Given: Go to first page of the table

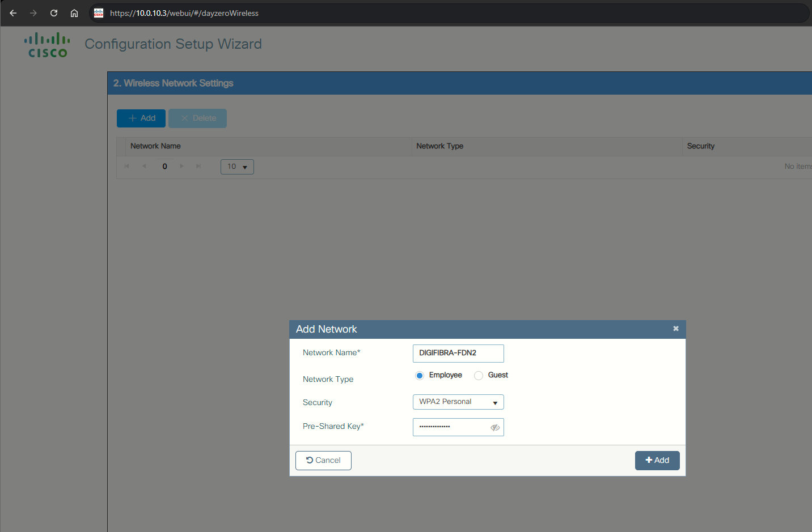Looking at the screenshot, I should (x=127, y=166).
